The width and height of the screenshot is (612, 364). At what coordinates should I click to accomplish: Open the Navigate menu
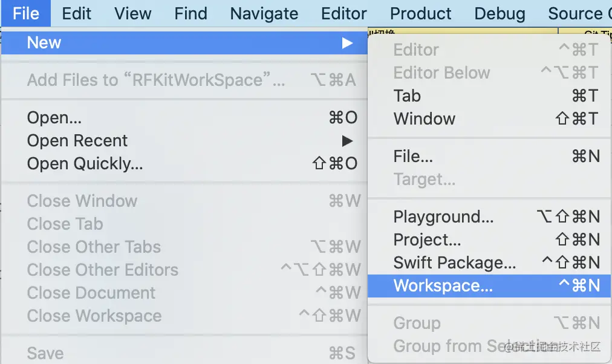point(264,13)
